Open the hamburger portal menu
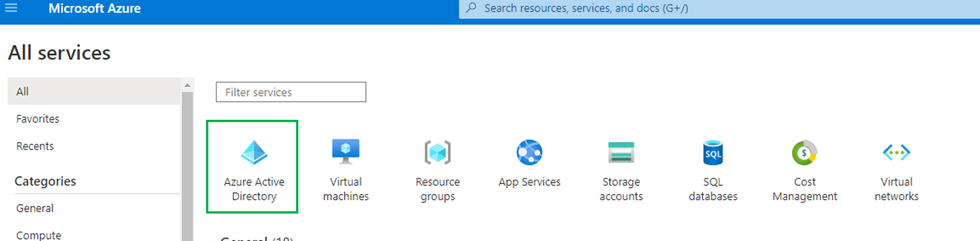Image resolution: width=980 pixels, height=241 pixels. pos(11,8)
